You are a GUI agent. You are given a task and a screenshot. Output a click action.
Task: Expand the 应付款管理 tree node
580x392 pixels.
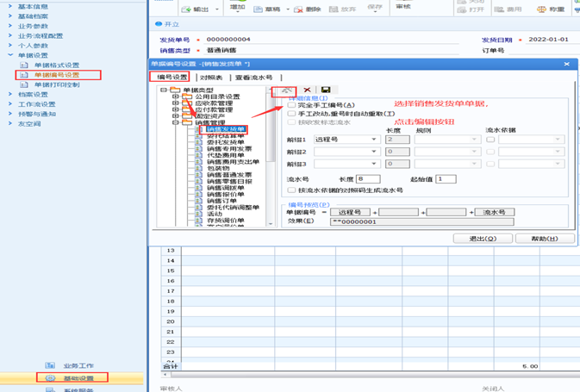(176, 109)
